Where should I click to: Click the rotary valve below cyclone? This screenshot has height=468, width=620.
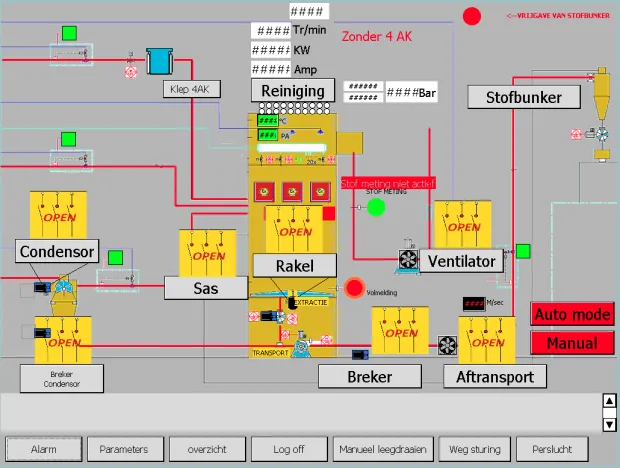602,135
